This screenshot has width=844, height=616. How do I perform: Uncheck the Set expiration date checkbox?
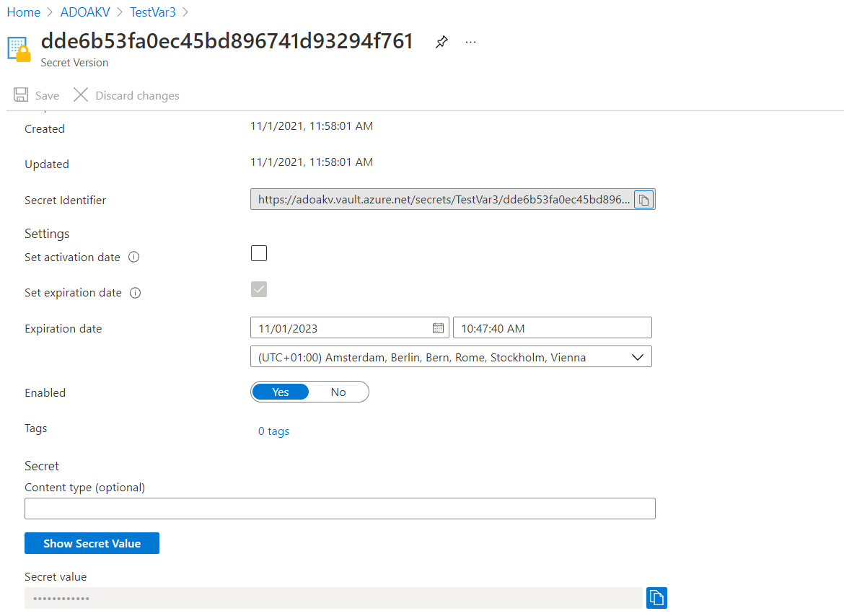(x=258, y=289)
